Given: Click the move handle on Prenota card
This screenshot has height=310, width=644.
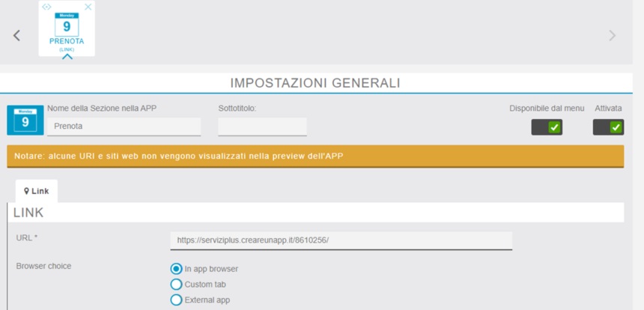Looking at the screenshot, I should (46, 7).
